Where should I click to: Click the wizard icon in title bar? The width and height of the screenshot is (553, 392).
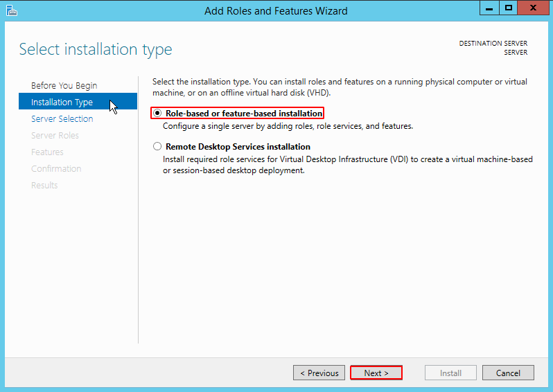point(12,10)
